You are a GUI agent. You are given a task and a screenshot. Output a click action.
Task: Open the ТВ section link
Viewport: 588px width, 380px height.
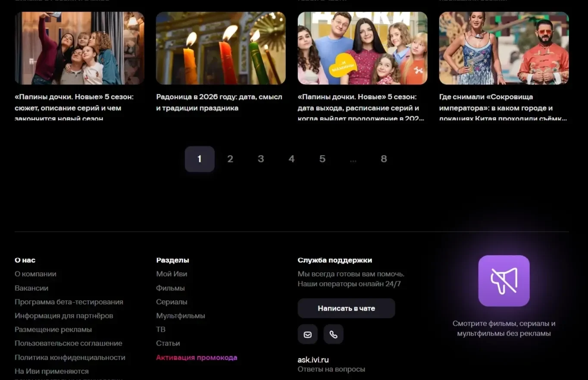point(161,330)
